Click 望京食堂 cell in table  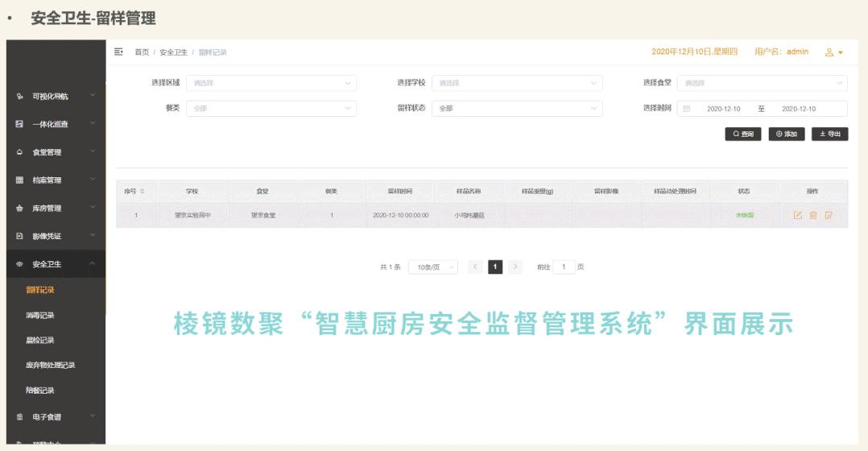[x=263, y=215]
